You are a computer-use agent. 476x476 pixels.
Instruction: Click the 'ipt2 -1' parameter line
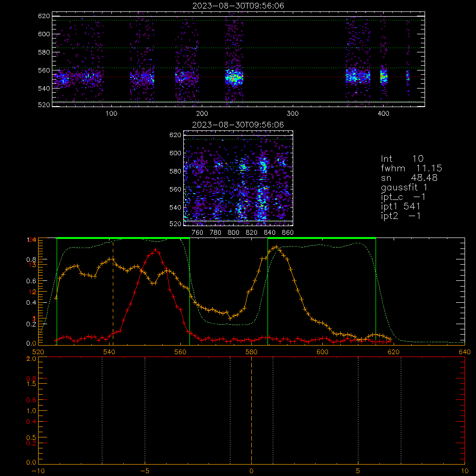(400, 216)
